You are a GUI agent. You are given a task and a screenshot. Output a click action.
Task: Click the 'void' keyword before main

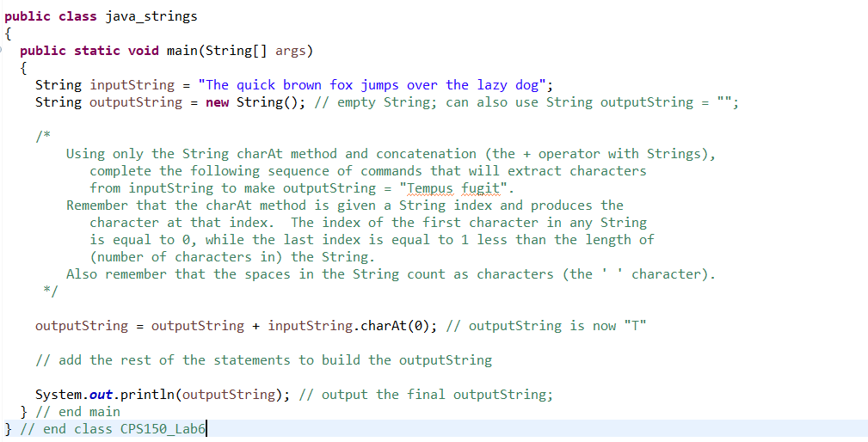point(144,51)
